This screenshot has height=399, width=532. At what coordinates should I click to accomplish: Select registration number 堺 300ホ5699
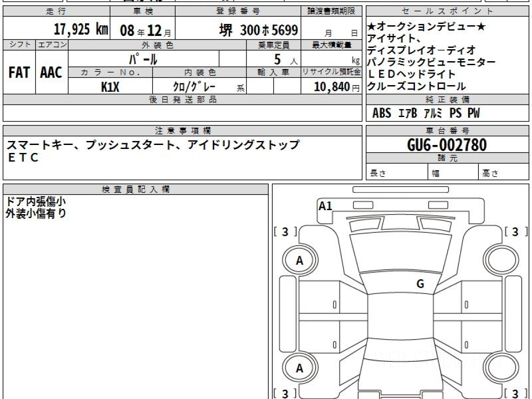point(259,30)
